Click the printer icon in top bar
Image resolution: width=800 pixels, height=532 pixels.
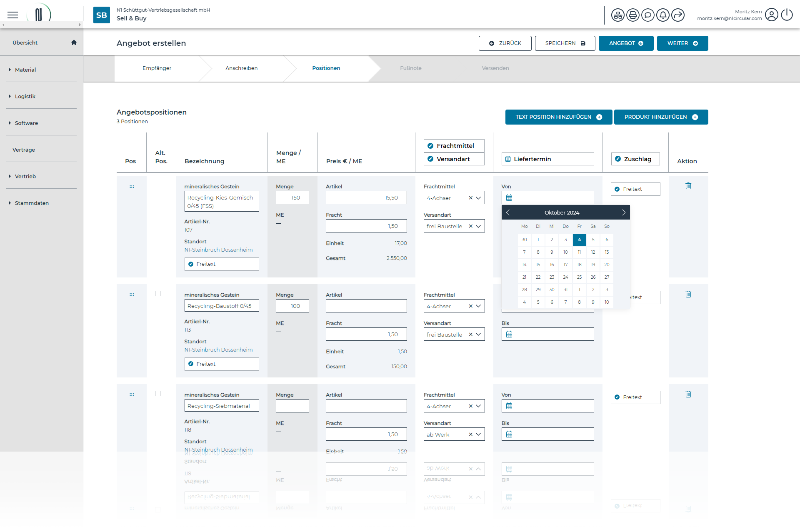pyautogui.click(x=632, y=15)
